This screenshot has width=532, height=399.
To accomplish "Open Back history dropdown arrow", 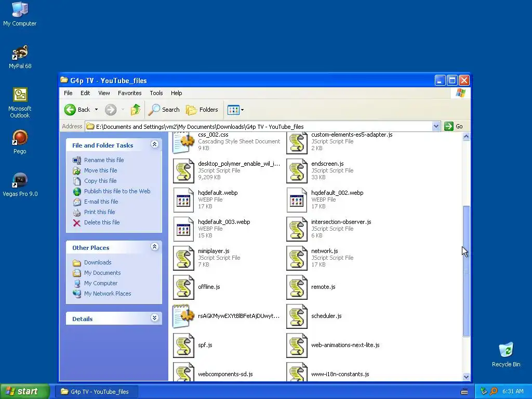I will [x=96, y=110].
